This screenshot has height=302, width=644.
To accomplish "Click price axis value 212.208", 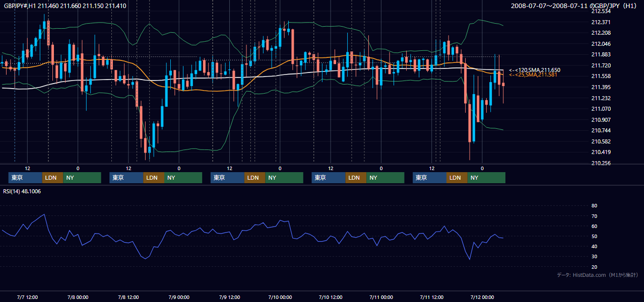I will click(601, 33).
